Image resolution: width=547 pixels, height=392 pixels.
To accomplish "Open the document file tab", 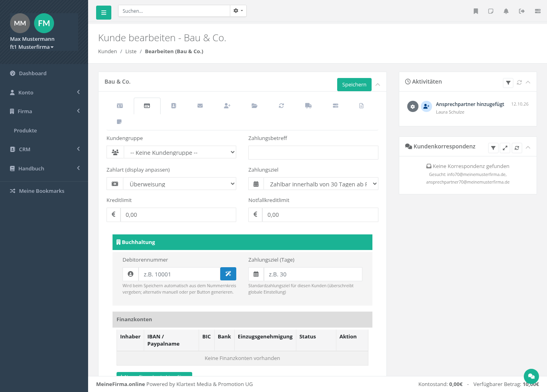I will click(x=361, y=106).
